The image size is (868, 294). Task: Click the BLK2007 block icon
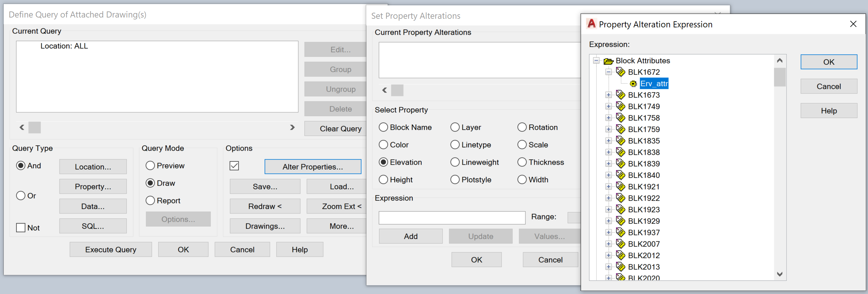[x=620, y=244]
